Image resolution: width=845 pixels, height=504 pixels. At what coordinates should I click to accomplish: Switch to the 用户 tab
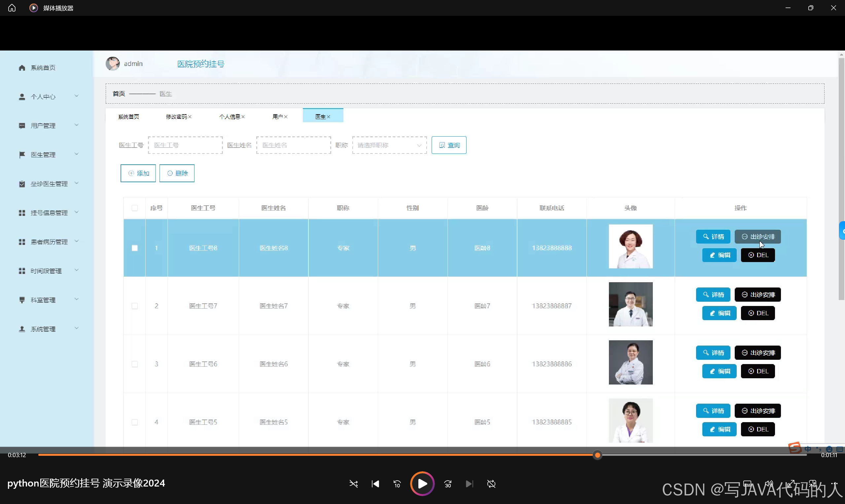[x=277, y=117]
